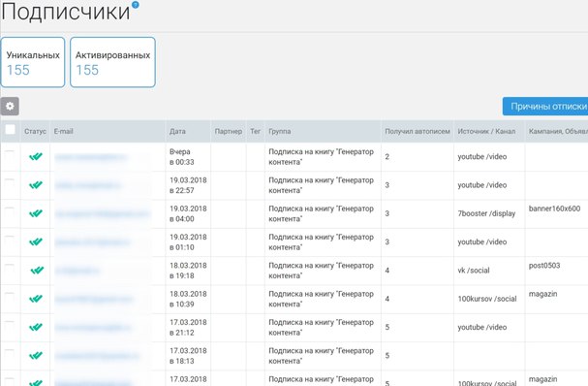Click status checkmark for 19.03.2018 04:00 row
This screenshot has height=386, width=588.
coord(36,213)
